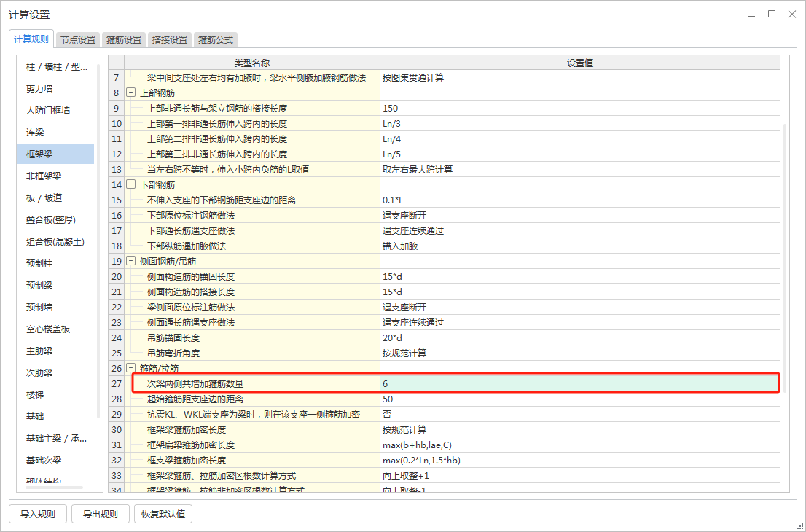Click the 设置值 column header
806x532 pixels.
(x=579, y=63)
